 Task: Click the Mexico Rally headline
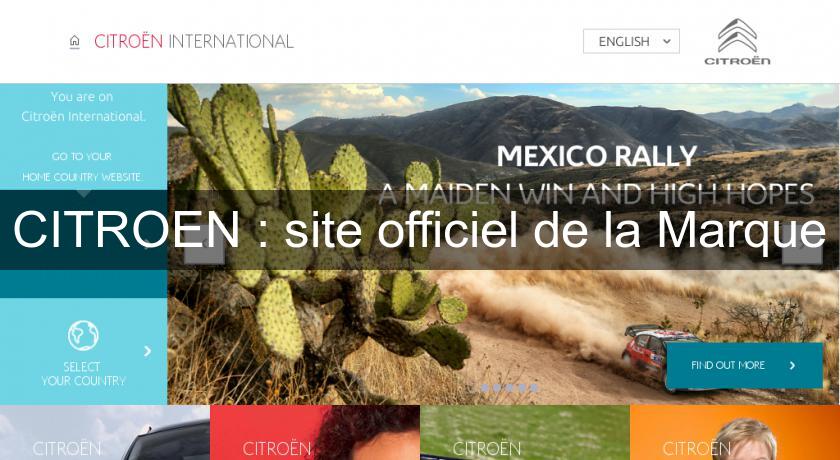coord(596,156)
